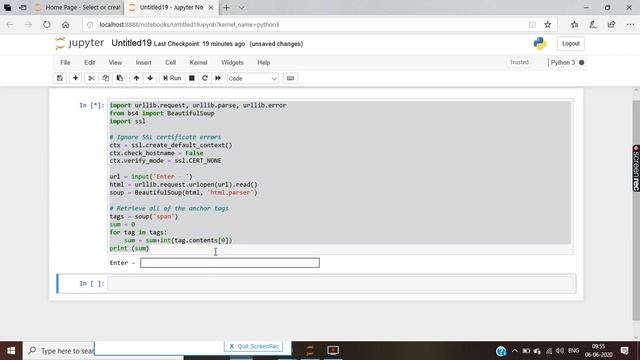Insert a cell below with plus icon
640x360 pixels.
coord(76,78)
